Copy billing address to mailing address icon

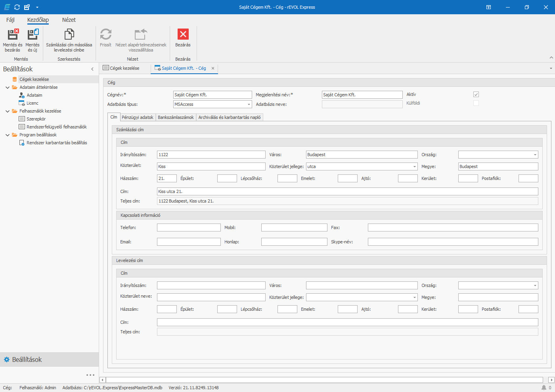point(69,35)
